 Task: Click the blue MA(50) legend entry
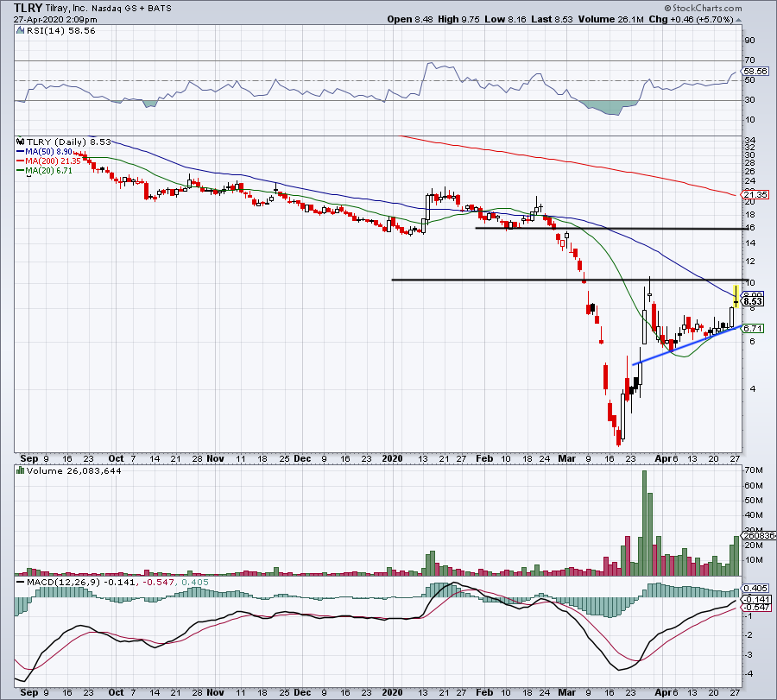(42, 149)
